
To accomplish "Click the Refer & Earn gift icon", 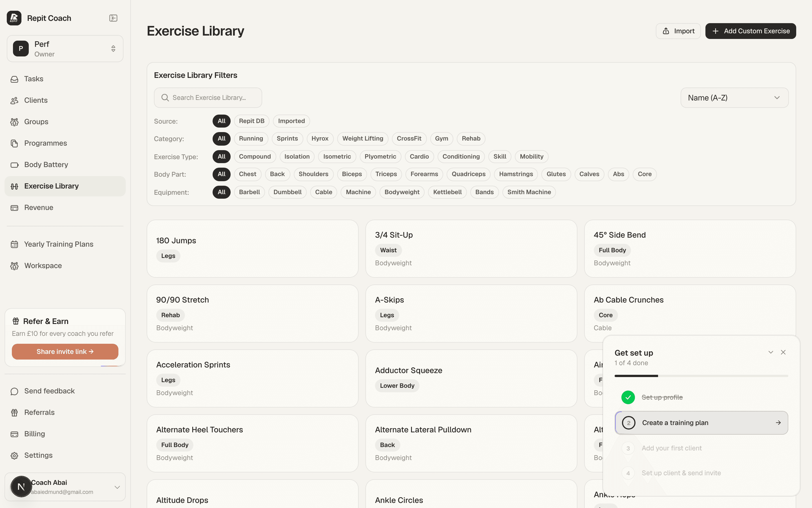I will [16, 321].
